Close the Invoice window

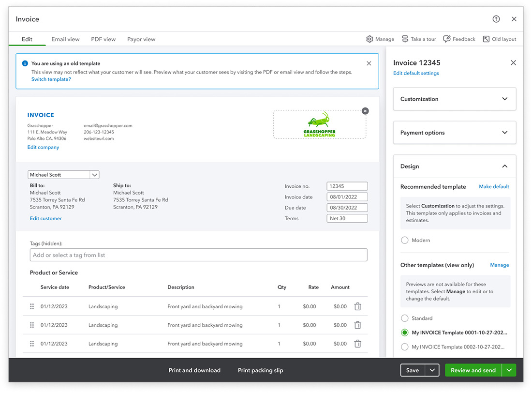point(514,19)
